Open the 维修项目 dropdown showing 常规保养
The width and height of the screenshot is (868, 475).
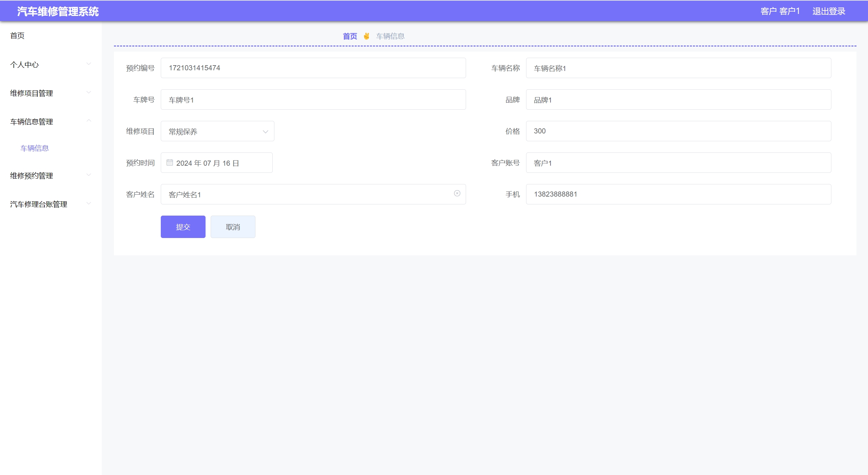[x=217, y=131]
